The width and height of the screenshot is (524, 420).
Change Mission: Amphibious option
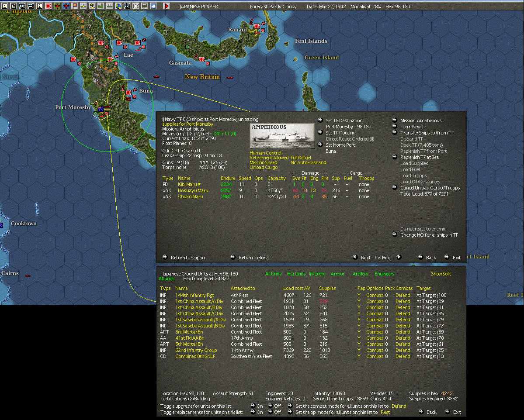(421, 120)
